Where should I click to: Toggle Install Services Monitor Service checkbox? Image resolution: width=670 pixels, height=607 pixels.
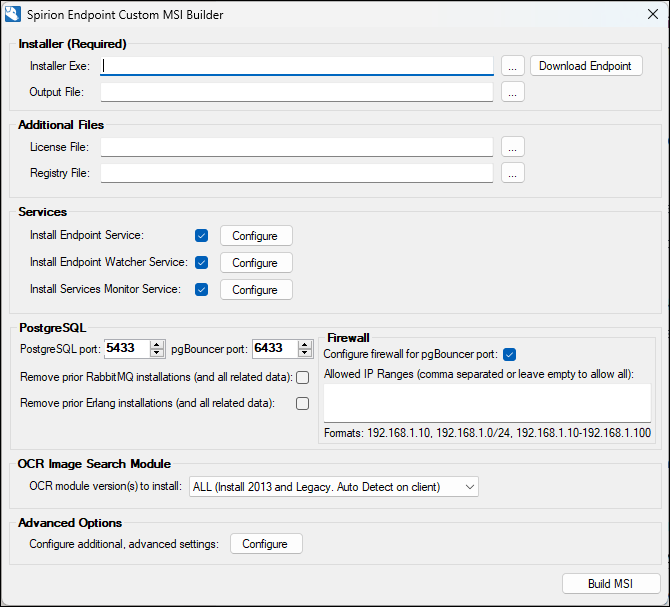(x=202, y=290)
